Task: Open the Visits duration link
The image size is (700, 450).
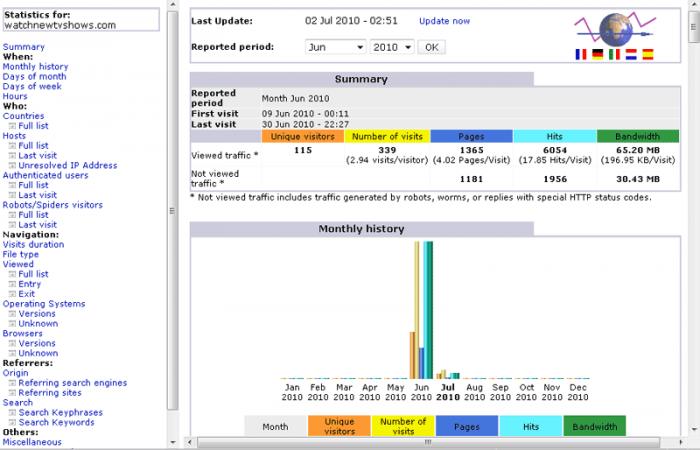Action: pos(33,244)
